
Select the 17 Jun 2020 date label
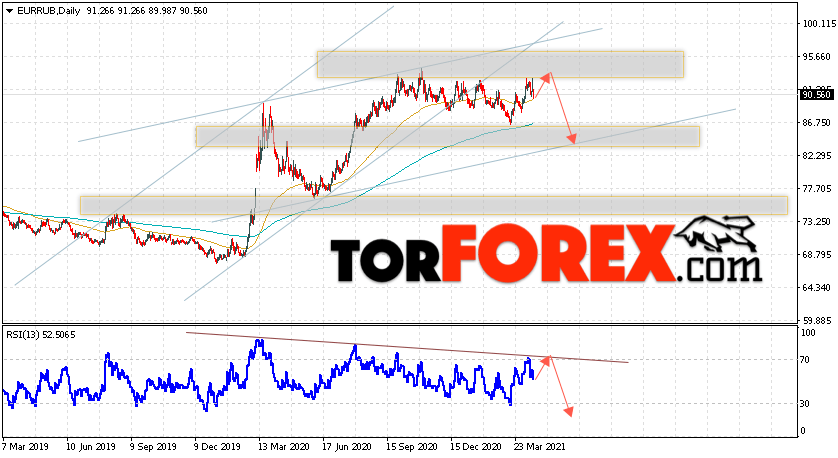(347, 446)
